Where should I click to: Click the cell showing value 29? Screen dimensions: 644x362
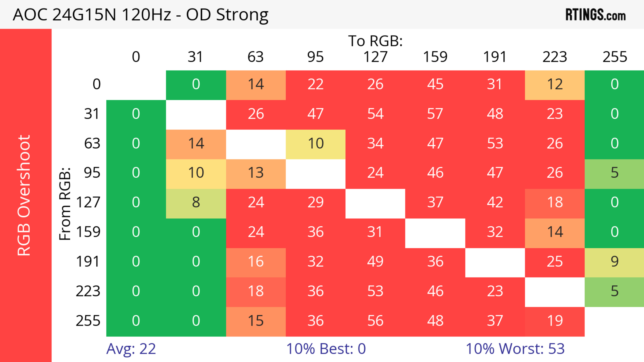click(316, 203)
